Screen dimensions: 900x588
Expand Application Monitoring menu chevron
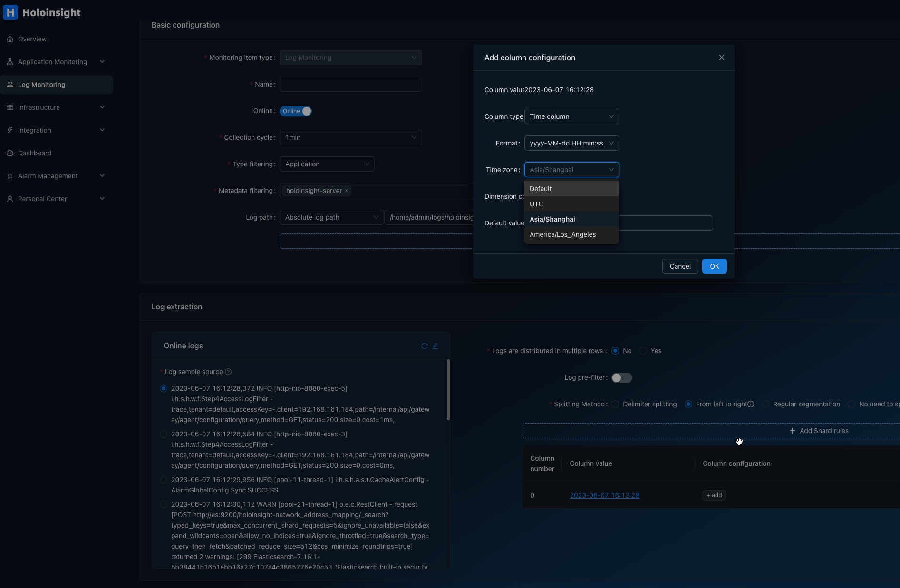[x=102, y=62]
